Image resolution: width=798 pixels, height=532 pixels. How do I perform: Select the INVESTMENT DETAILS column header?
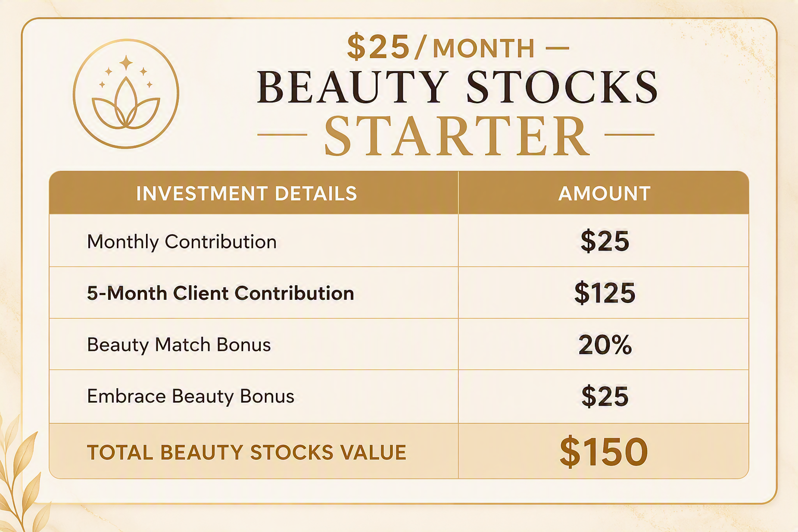point(246,194)
